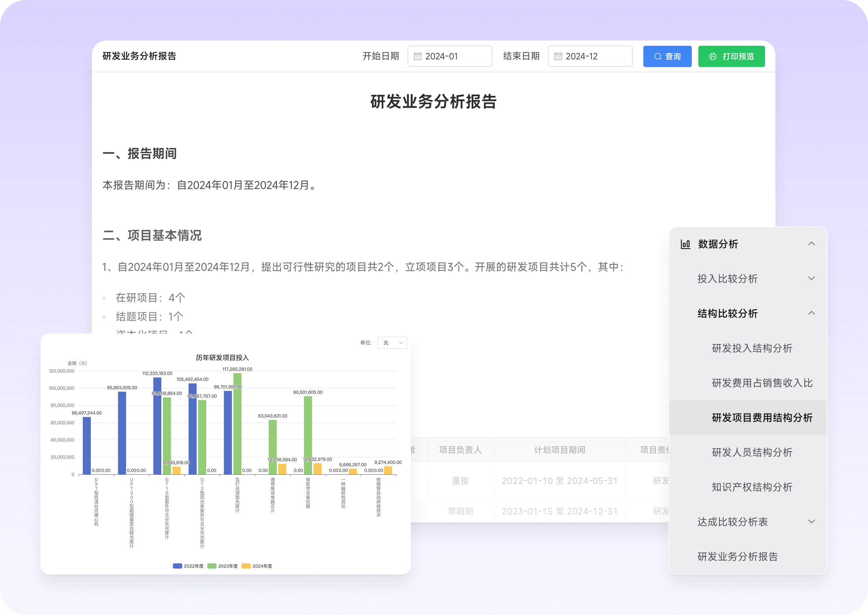Click the blue 查询 button
The height and width of the screenshot is (615, 868).
667,56
